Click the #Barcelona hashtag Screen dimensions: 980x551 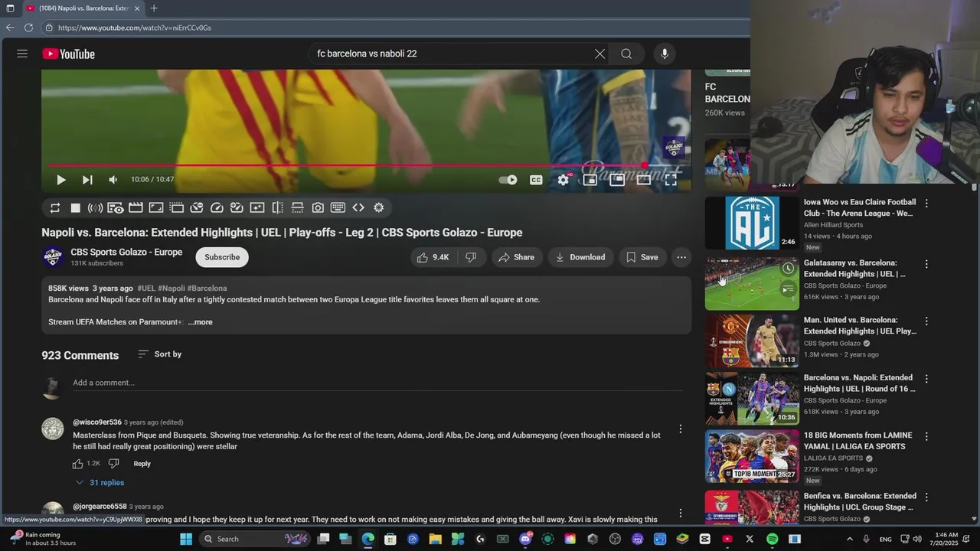tap(207, 289)
